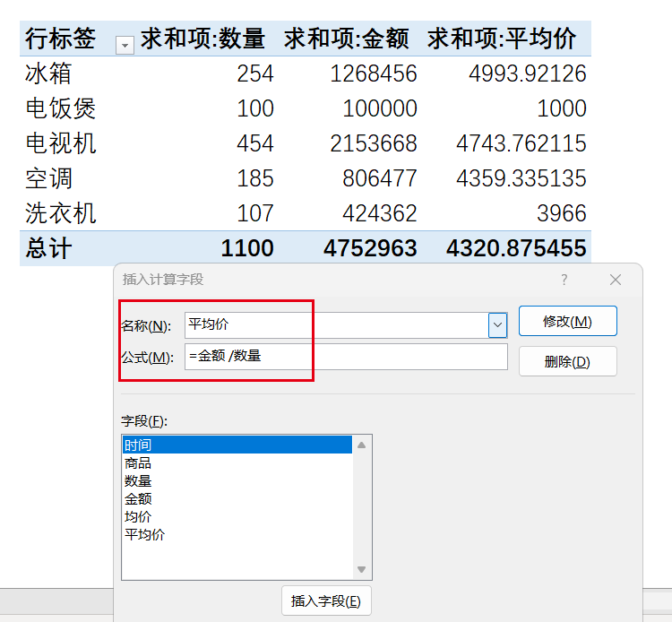Screen dimensions: 672x622
Task: Select the 求和项:数量 header cell
Action: (202, 39)
